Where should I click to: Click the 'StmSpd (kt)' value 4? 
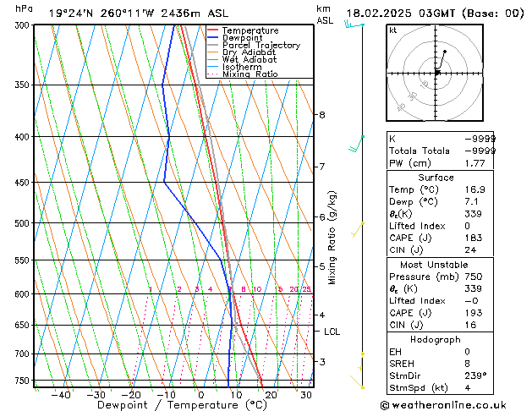click(468, 388)
